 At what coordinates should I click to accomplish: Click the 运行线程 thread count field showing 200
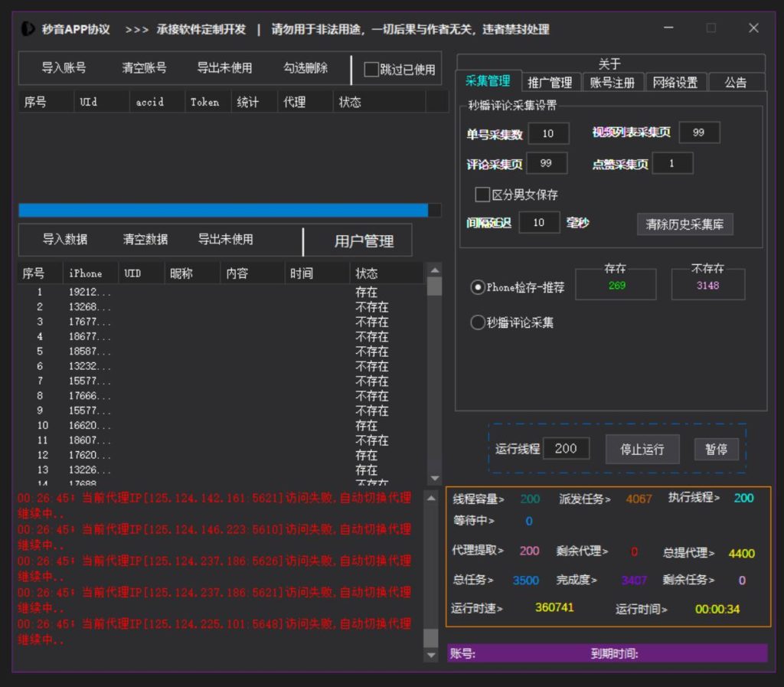[567, 450]
